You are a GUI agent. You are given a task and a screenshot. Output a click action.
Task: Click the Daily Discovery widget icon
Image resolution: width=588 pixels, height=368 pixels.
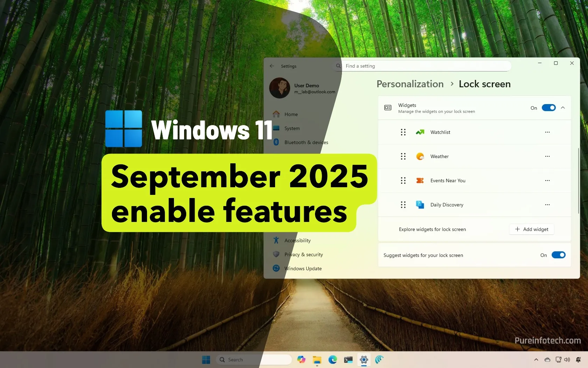420,205
